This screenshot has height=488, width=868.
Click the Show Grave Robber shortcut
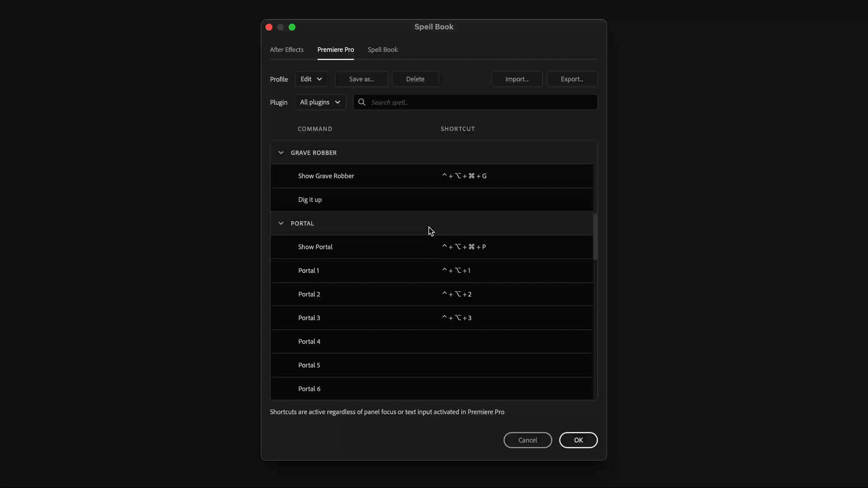coord(464,176)
